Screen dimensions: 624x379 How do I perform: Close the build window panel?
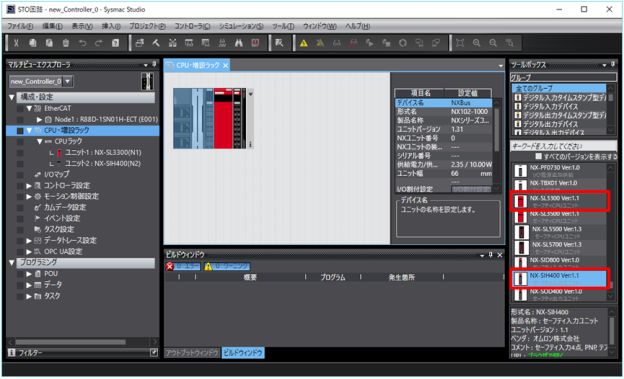(500, 255)
